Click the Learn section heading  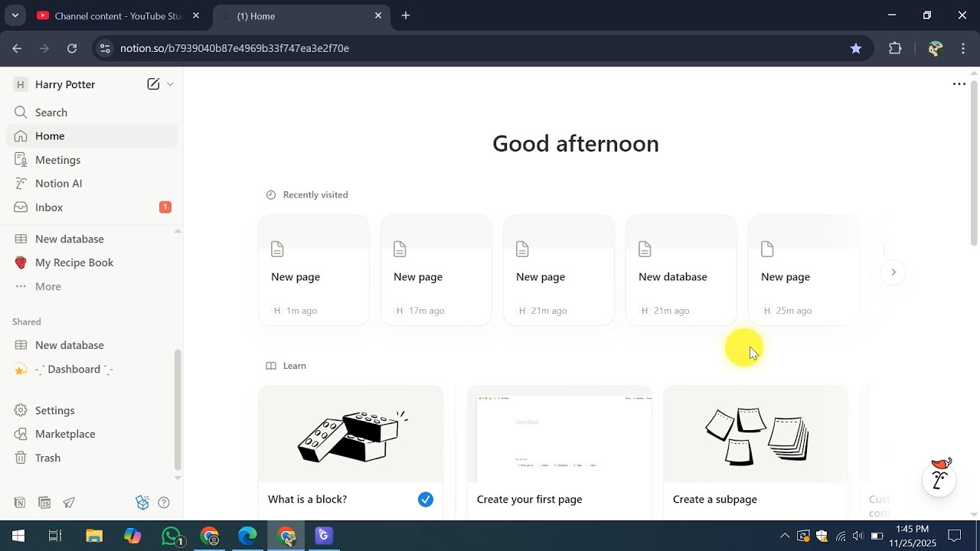coord(295,366)
